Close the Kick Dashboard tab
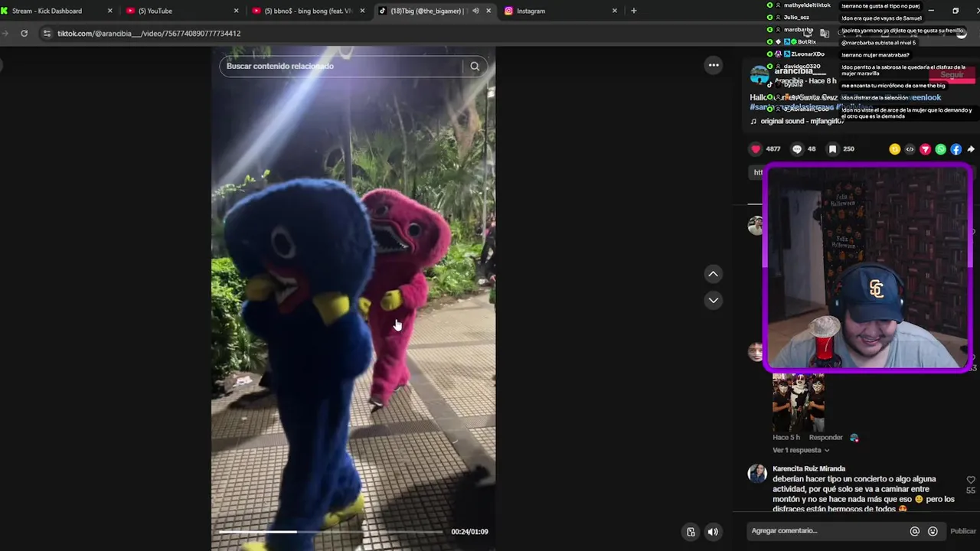The image size is (980, 551). (x=109, y=11)
